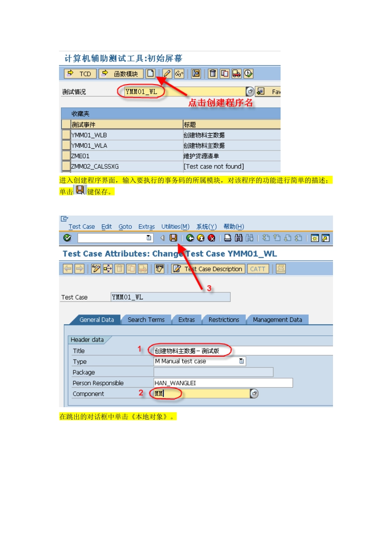Switch to the Search Terms tab
This screenshot has width=392, height=555.
click(x=146, y=320)
